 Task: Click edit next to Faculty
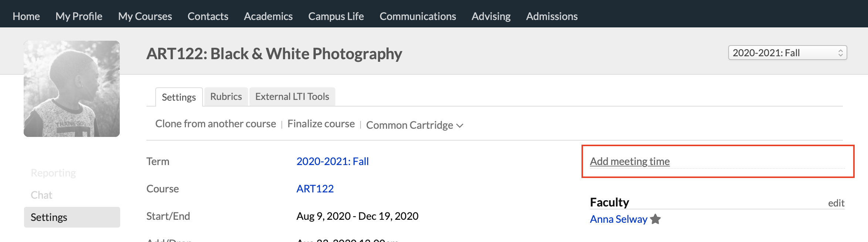(x=836, y=203)
